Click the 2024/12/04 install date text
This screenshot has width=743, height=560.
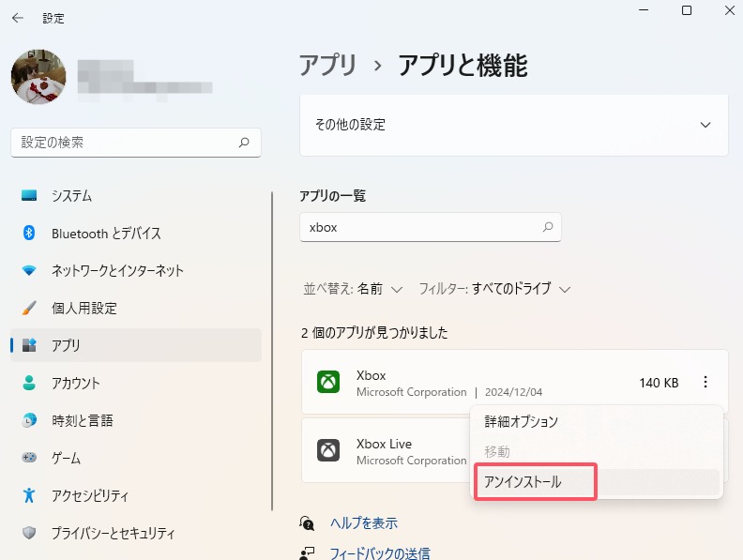tap(514, 392)
